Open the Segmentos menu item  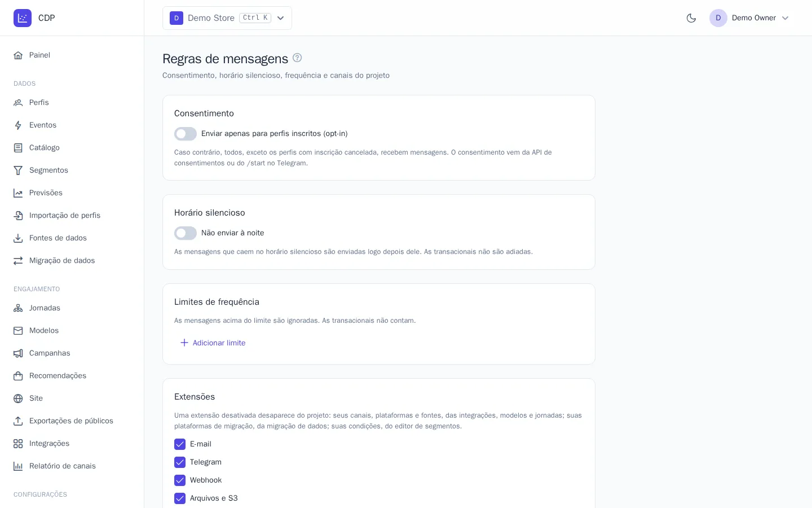pos(72,170)
